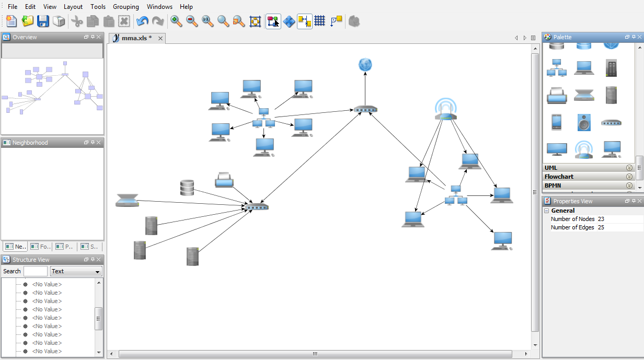Expand the BPMN palette section
Screen dimensions: 644x360
(629, 185)
